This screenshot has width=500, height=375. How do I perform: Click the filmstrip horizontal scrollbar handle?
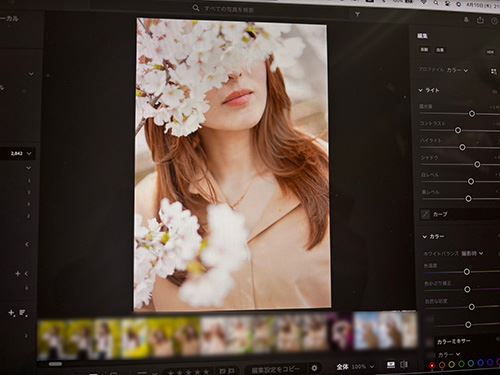click(55, 364)
